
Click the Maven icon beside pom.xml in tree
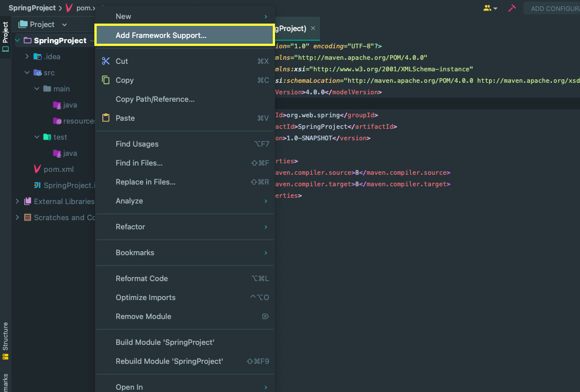point(37,169)
